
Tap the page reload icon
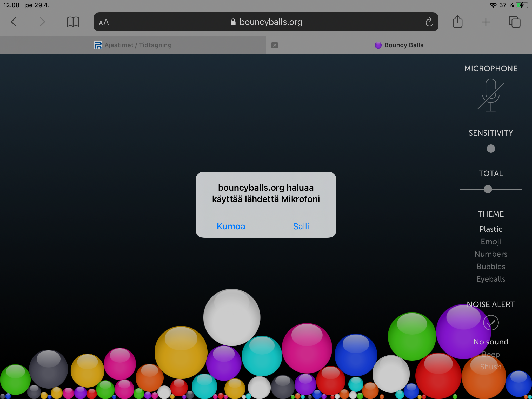click(x=429, y=22)
